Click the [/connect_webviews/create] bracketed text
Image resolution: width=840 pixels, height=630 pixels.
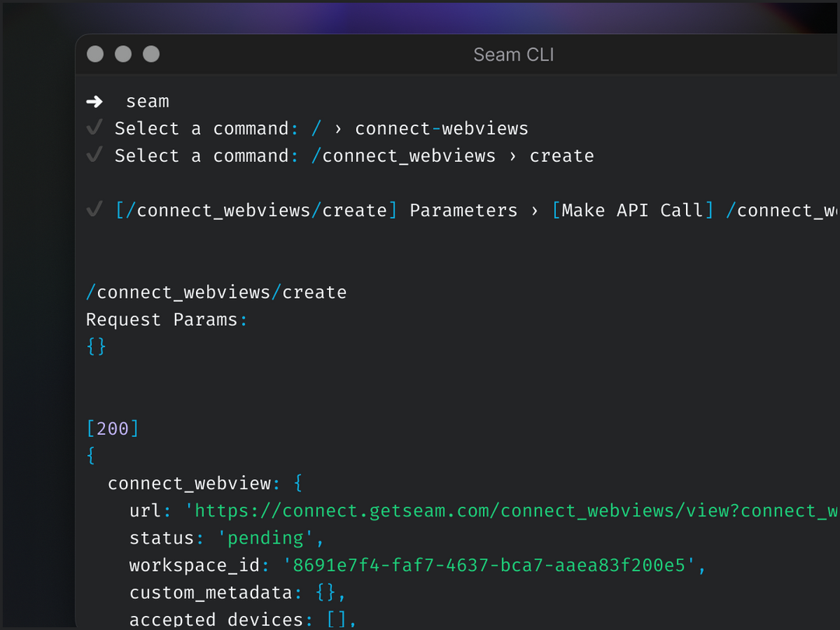[x=256, y=211]
